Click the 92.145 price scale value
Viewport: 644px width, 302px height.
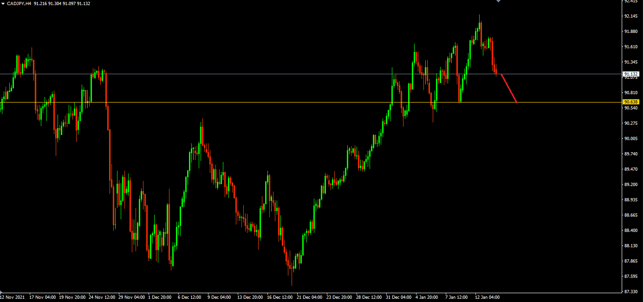(x=631, y=16)
